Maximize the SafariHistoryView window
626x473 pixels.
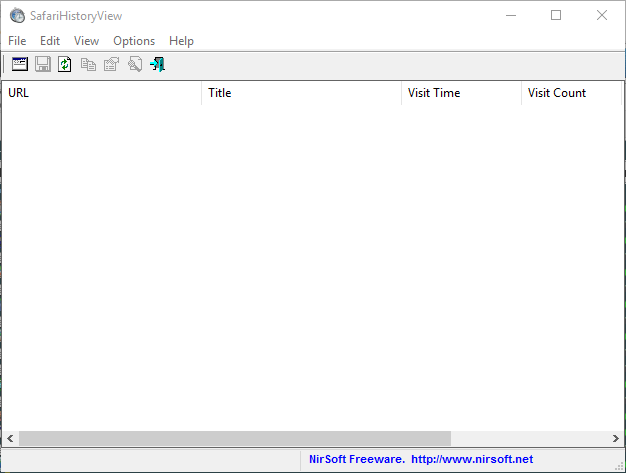pos(556,16)
